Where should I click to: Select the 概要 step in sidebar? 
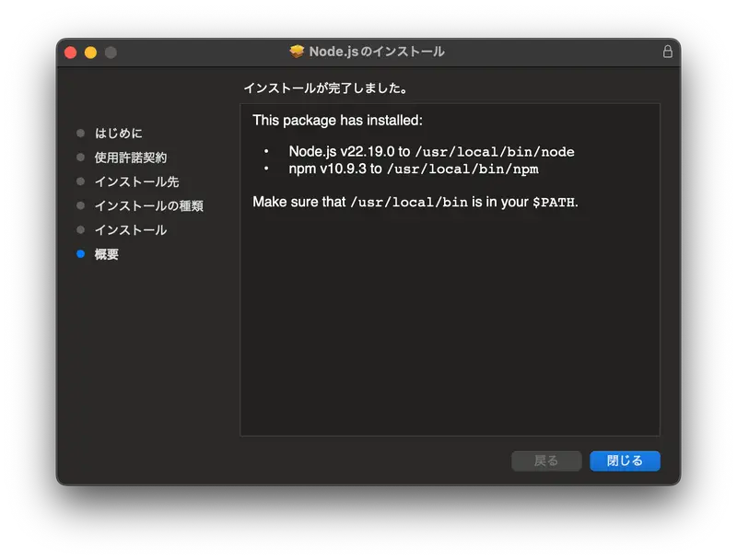tap(107, 254)
